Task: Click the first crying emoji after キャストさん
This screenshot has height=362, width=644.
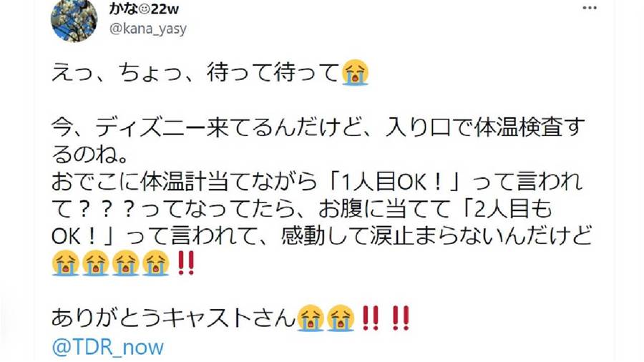Action: pyautogui.click(x=310, y=318)
